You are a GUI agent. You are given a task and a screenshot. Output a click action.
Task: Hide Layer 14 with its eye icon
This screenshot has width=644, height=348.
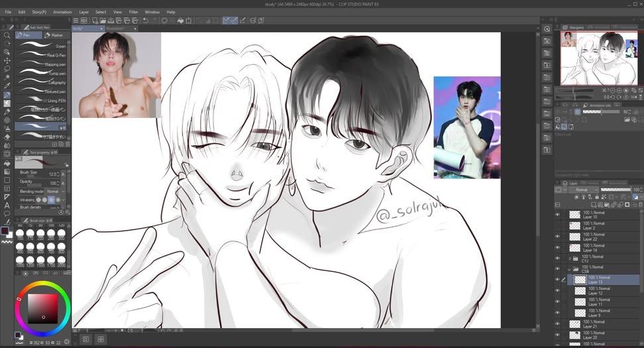point(557,248)
